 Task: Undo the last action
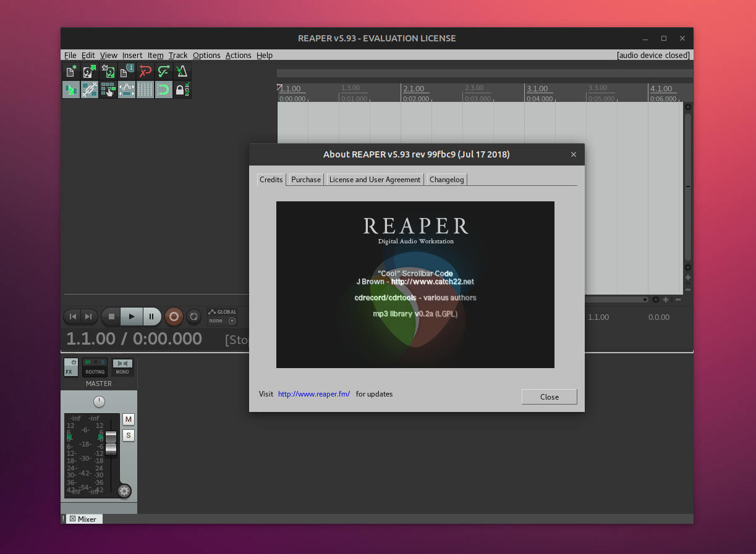[x=145, y=71]
